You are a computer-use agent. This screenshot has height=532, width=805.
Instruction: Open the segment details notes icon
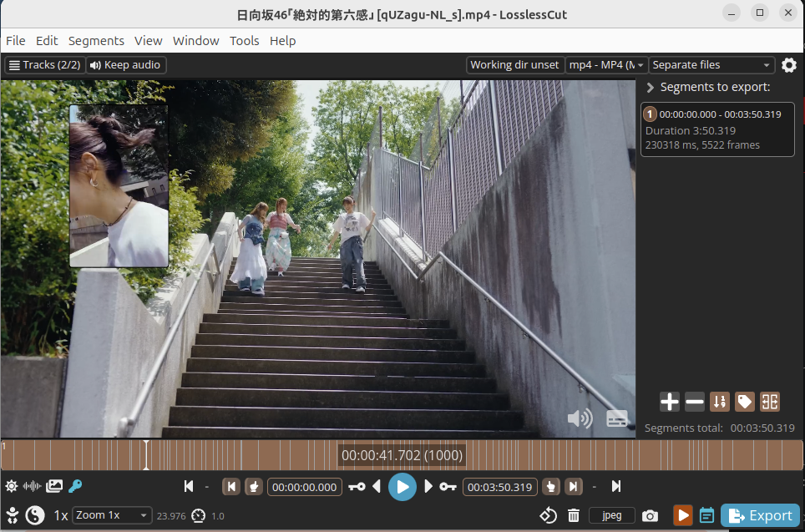[706, 515]
